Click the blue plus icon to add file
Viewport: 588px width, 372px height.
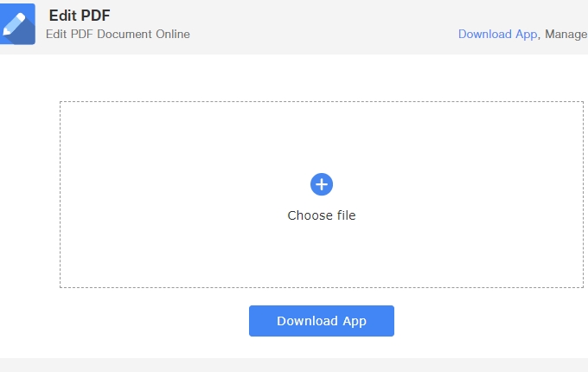tap(322, 184)
